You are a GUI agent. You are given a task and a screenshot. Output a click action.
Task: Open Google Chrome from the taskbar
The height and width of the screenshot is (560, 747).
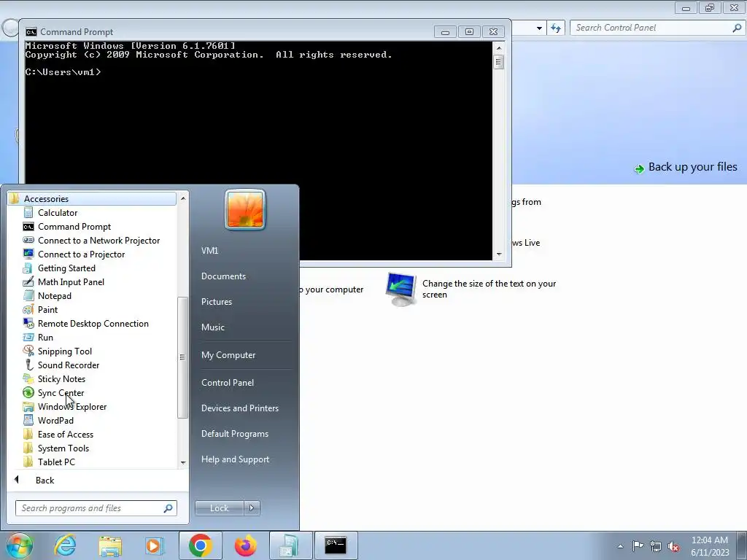pyautogui.click(x=200, y=545)
